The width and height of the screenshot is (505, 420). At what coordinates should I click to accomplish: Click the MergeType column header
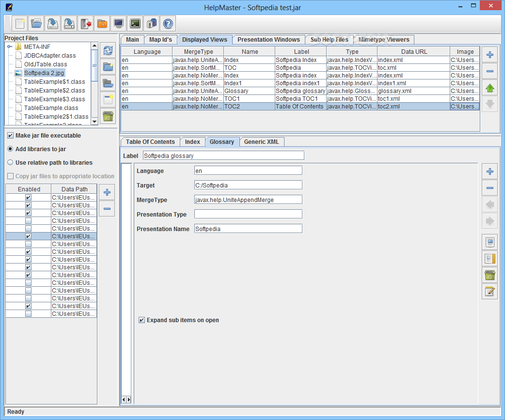(x=198, y=51)
